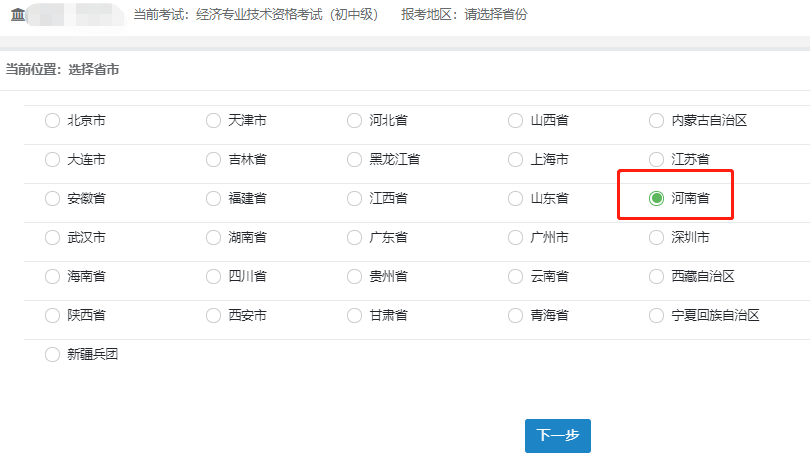Choose the 上海市 radio button
Viewport: 810px width, 454px height.
click(515, 160)
